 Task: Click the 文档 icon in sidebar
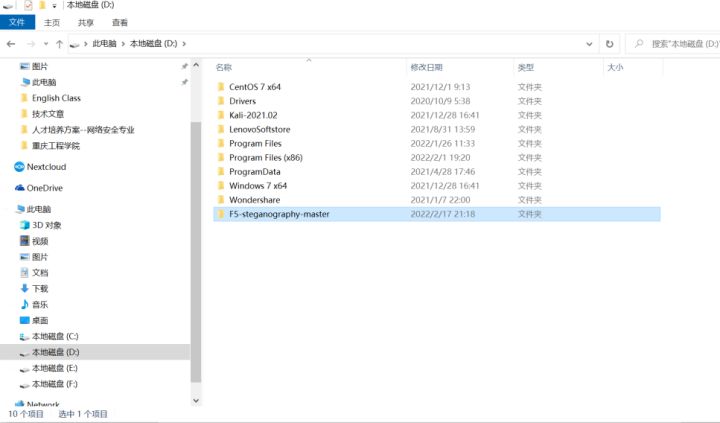tap(25, 272)
